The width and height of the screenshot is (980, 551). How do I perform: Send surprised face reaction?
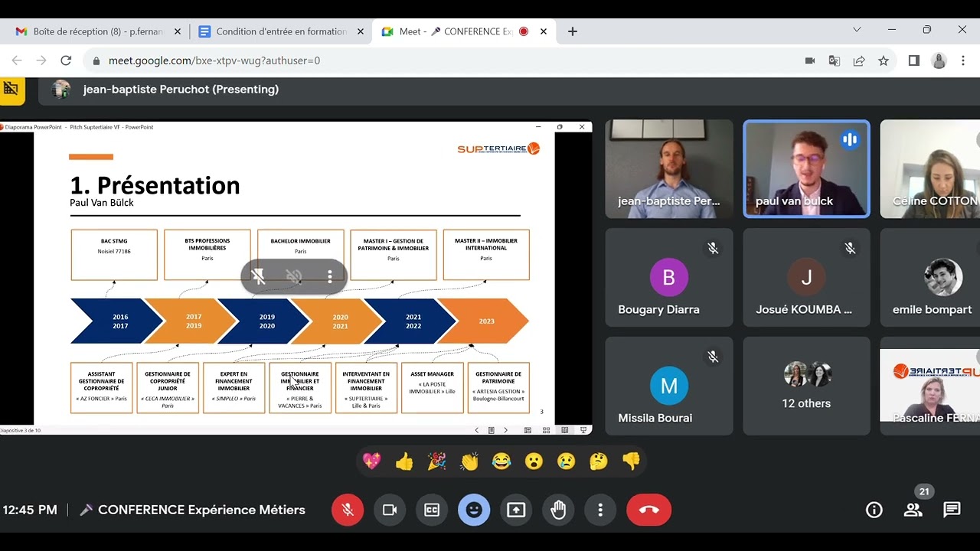coord(534,461)
